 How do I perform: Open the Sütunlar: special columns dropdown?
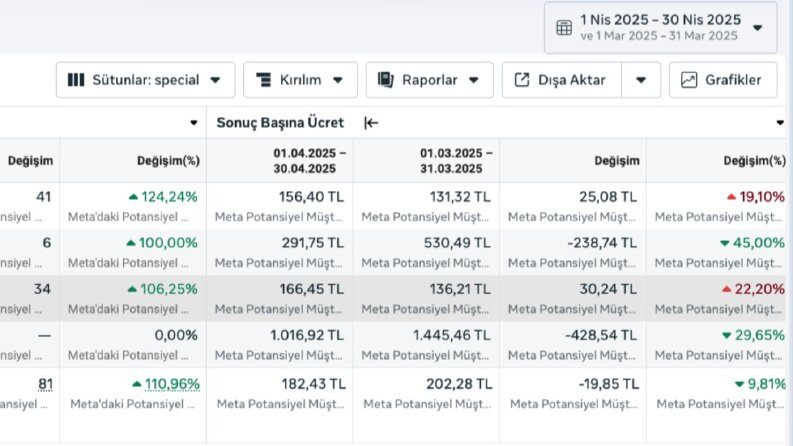[x=146, y=80]
